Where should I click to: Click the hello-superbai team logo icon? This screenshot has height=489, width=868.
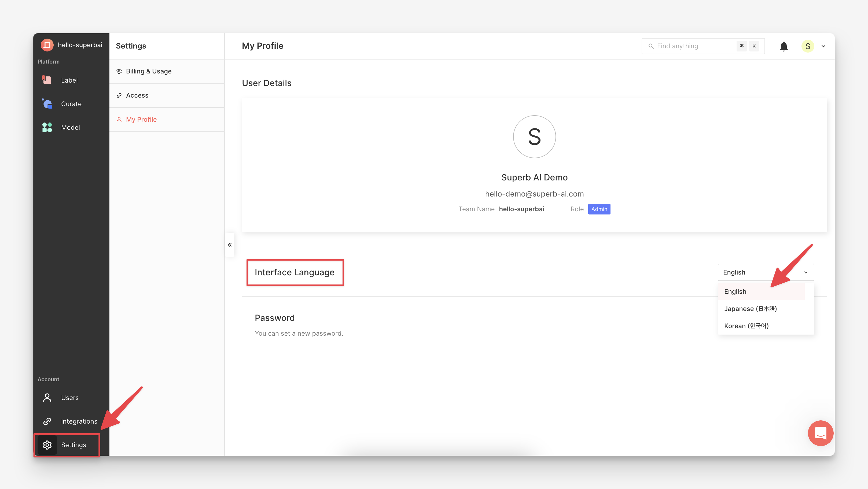pos(47,45)
